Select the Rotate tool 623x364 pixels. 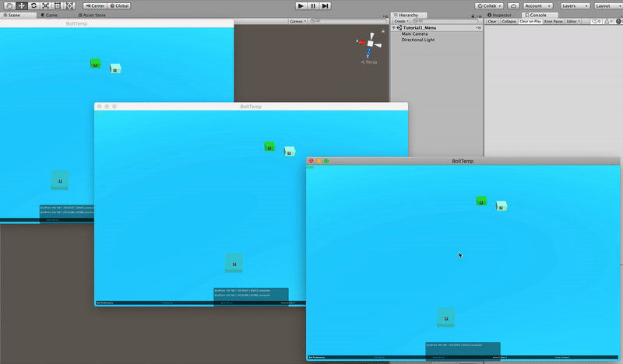33,5
